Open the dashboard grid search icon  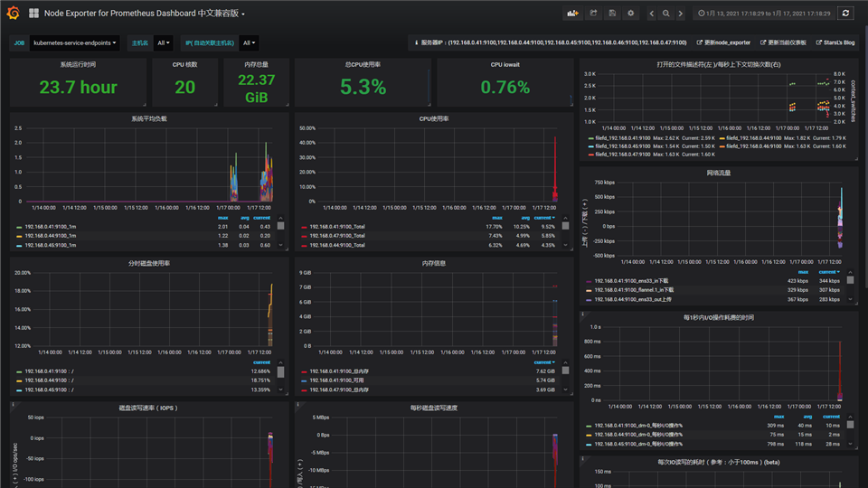[x=33, y=13]
